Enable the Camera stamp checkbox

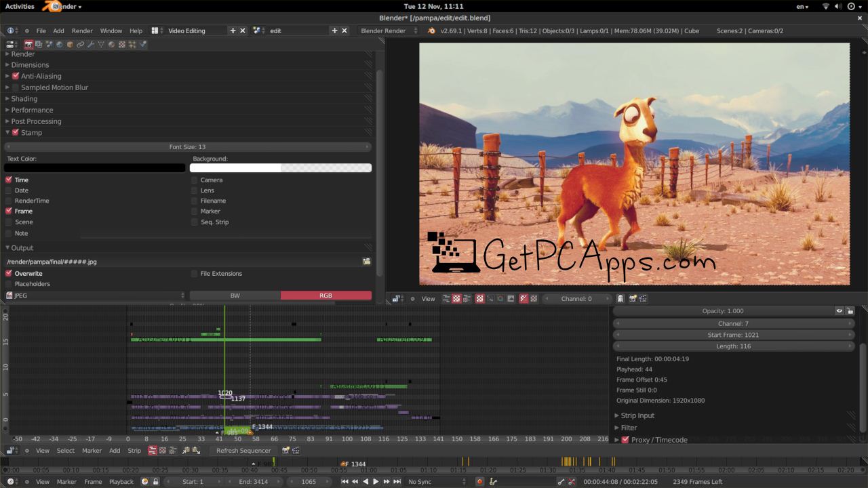195,180
